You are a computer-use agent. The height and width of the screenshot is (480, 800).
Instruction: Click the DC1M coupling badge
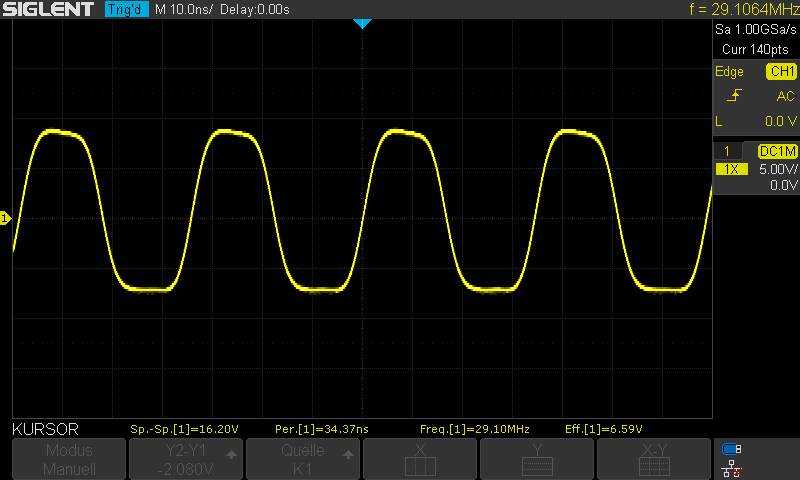click(x=778, y=151)
